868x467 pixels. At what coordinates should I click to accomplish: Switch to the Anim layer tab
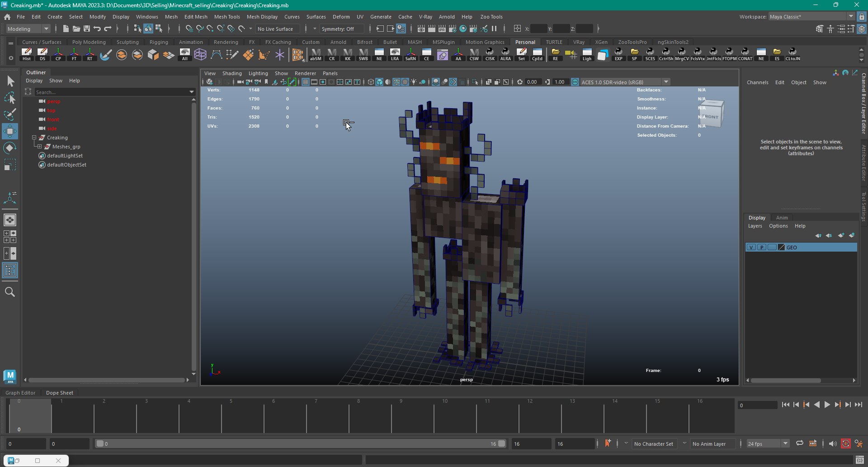pos(782,218)
